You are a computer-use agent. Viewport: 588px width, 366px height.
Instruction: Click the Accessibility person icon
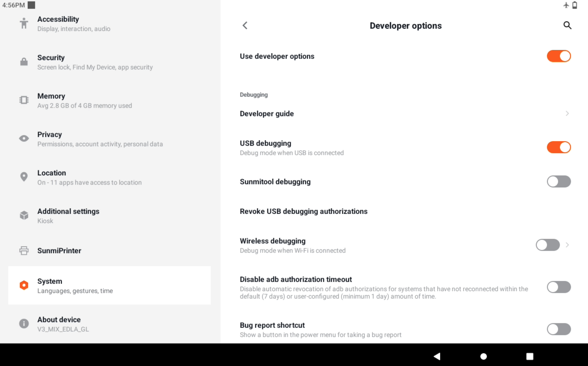pos(24,24)
